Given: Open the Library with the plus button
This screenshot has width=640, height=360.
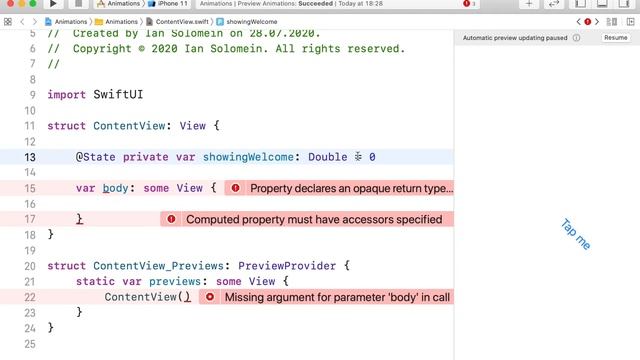Looking at the screenshot, I should click(x=529, y=4).
